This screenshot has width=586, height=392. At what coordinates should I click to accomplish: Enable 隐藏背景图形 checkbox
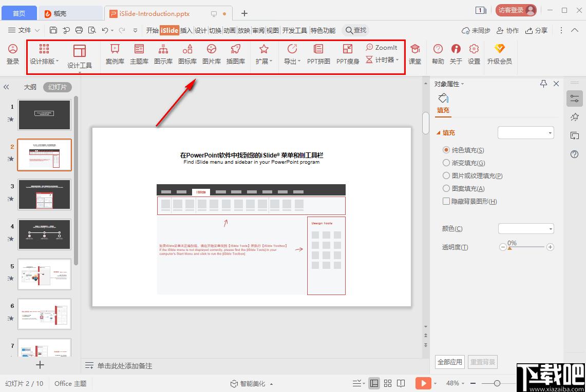click(446, 202)
